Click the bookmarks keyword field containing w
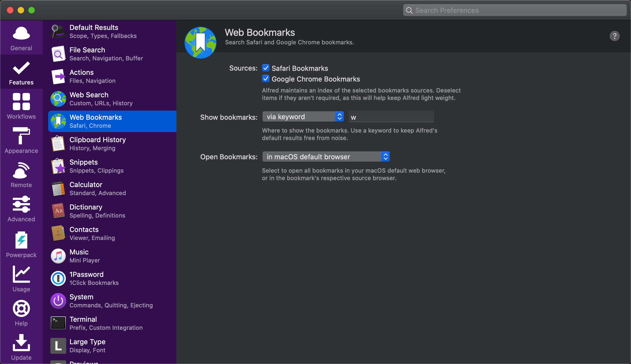 [391, 117]
